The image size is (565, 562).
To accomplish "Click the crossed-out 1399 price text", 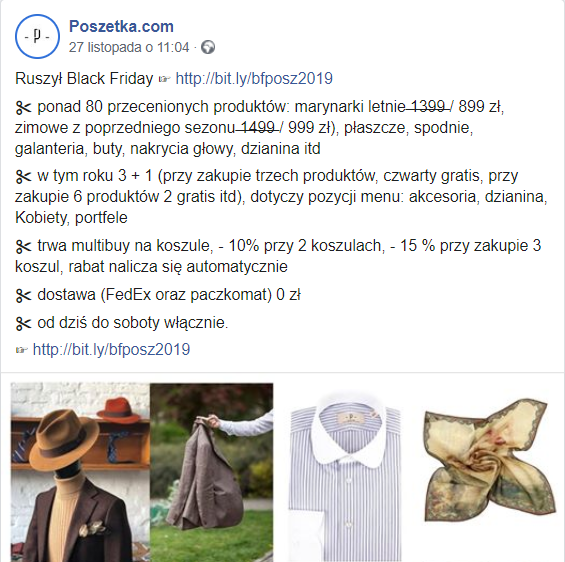I will pos(427,106).
